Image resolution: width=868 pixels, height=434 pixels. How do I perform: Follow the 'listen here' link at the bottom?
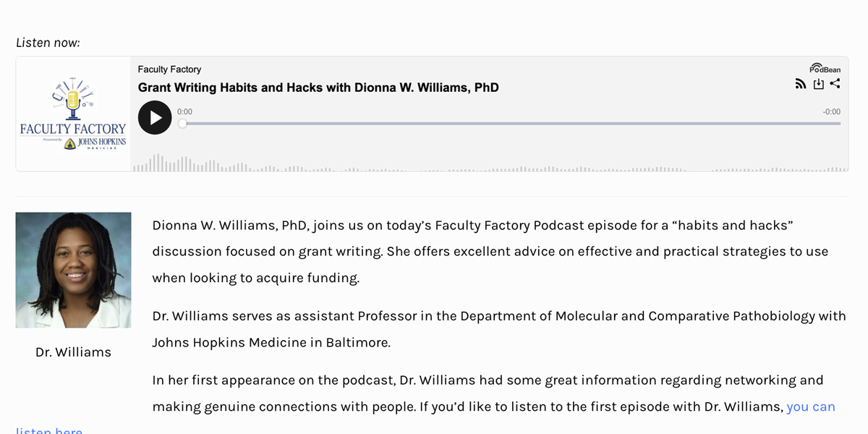[49, 430]
